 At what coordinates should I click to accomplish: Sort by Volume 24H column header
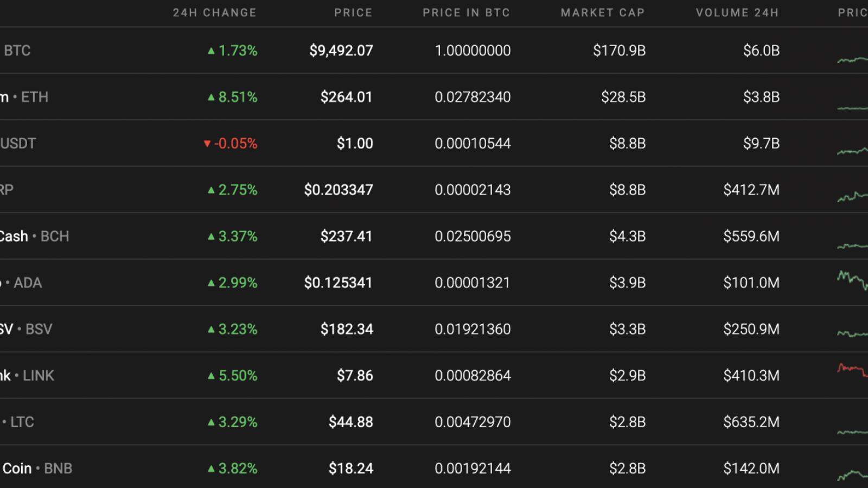[737, 12]
